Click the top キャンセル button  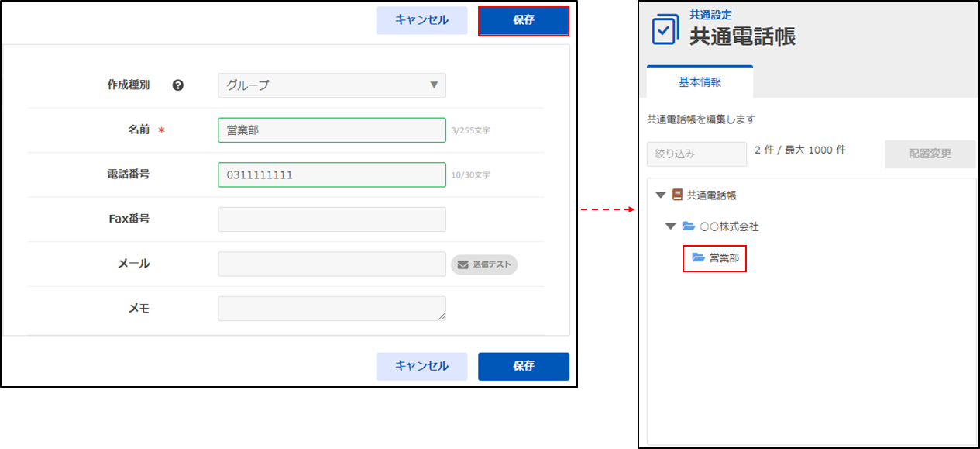click(421, 20)
